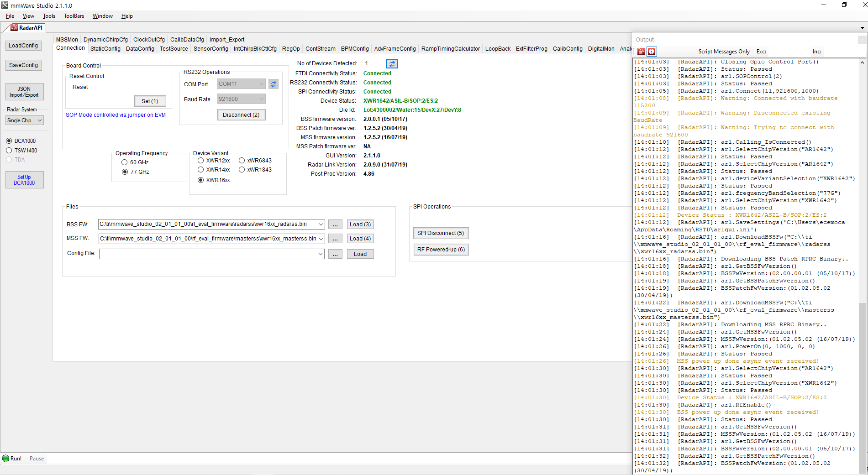Open the Help menu

pyautogui.click(x=127, y=16)
